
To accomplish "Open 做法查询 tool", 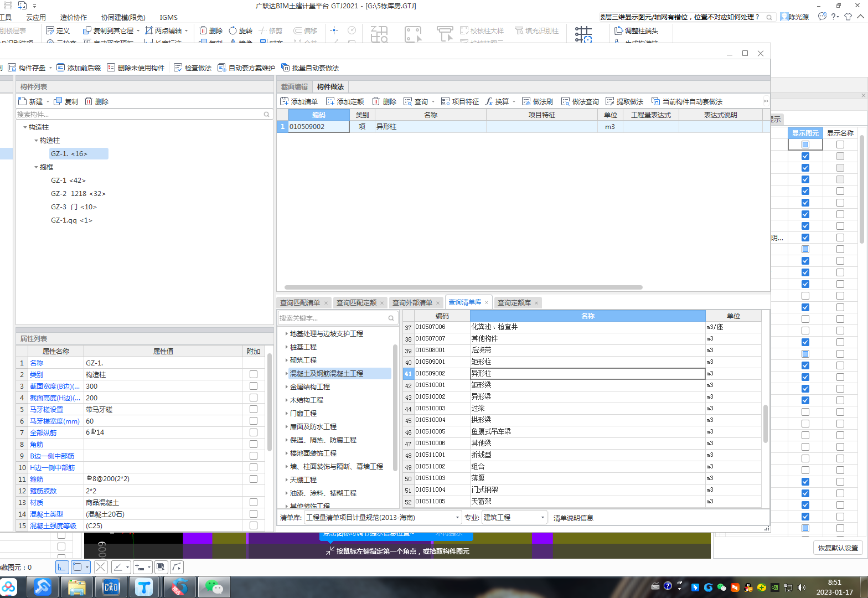I will coord(580,101).
